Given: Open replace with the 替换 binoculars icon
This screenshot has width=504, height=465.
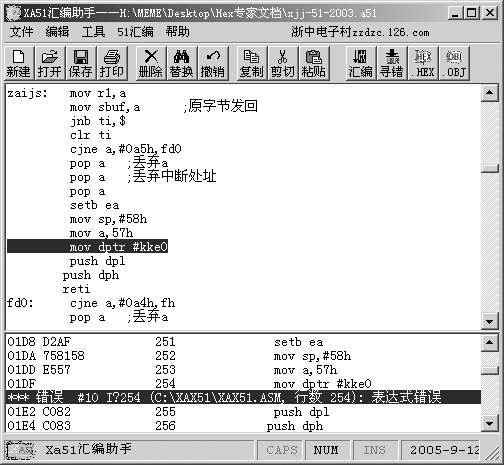Looking at the screenshot, I should (182, 63).
